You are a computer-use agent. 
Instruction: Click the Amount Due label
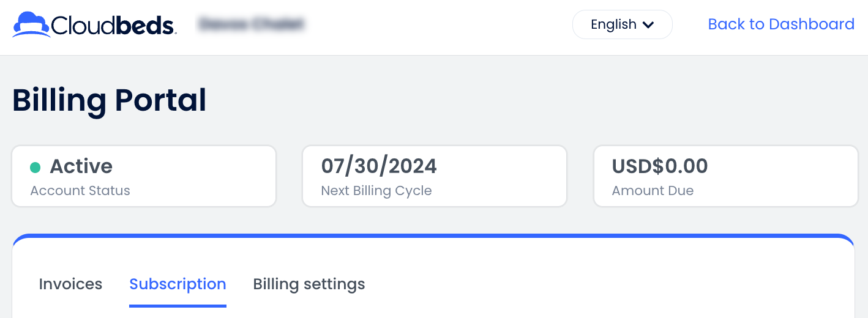(x=653, y=191)
